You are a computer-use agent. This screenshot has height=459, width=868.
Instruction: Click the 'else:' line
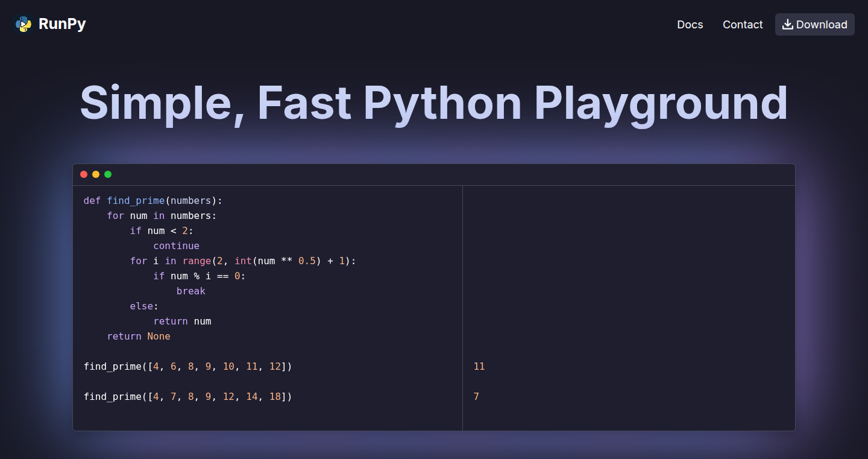[144, 306]
